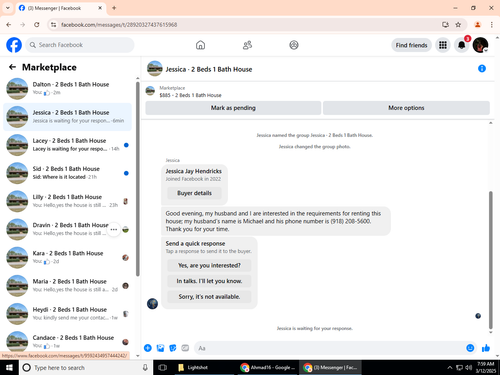The height and width of the screenshot is (375, 500).
Task: Click Mark as pending button
Action: coord(233,108)
